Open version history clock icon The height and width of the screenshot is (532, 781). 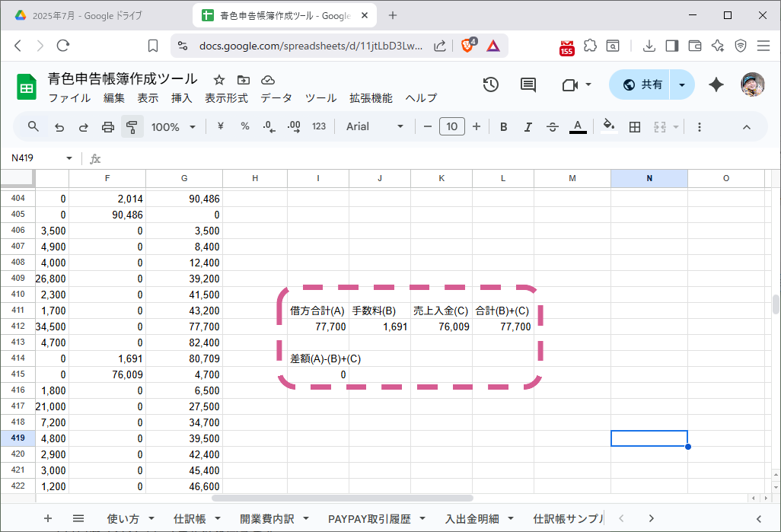click(x=491, y=84)
